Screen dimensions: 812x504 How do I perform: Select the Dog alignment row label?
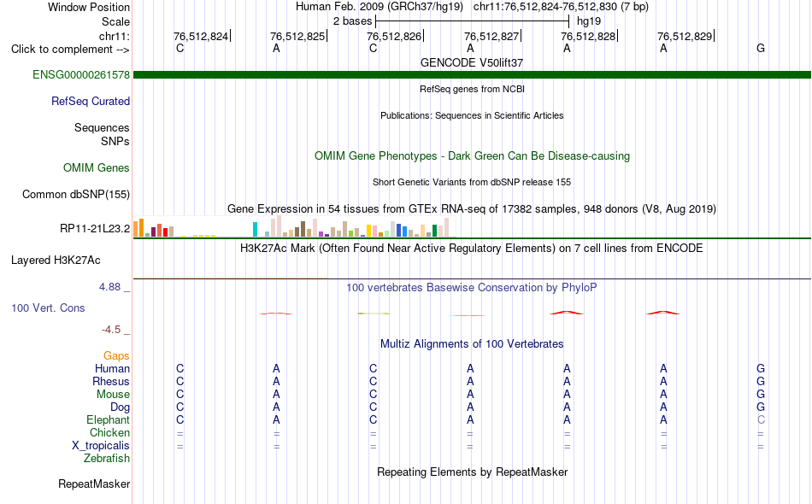tap(120, 407)
